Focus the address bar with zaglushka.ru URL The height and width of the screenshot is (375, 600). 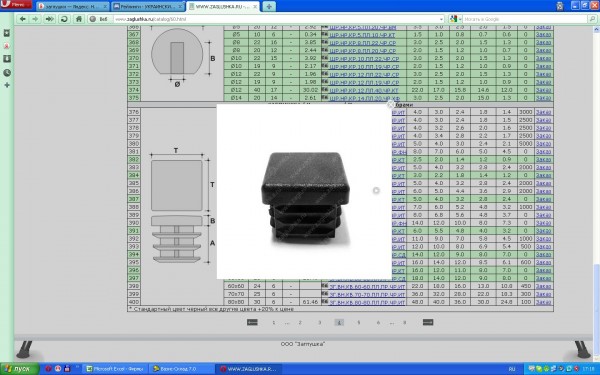276,19
